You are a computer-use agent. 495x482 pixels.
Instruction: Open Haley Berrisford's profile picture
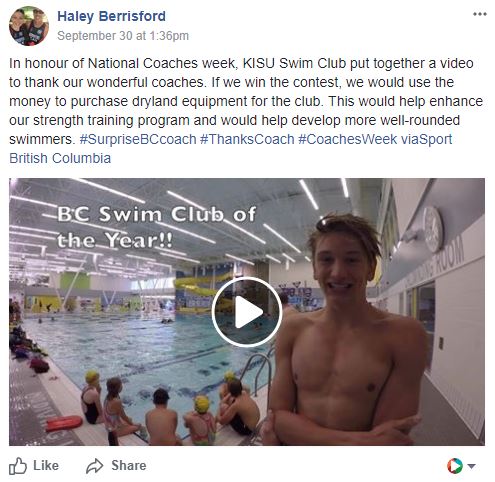click(29, 26)
